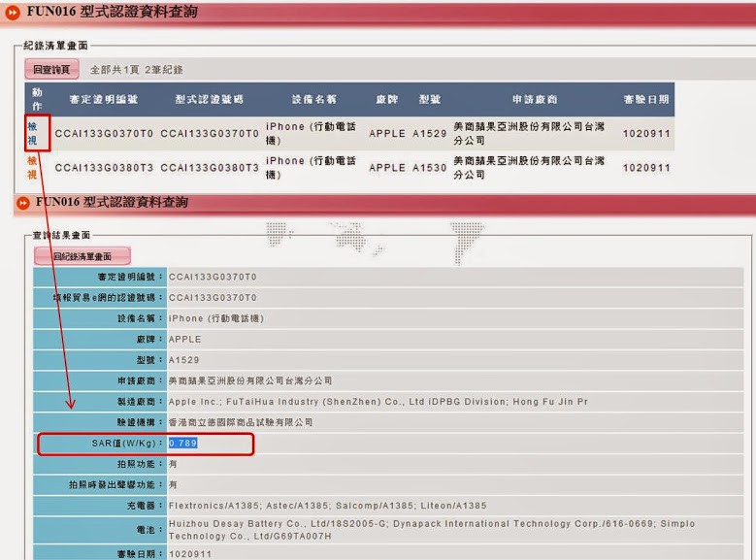Select the 廠牌 column header
This screenshot has height=560, width=756.
point(387,99)
